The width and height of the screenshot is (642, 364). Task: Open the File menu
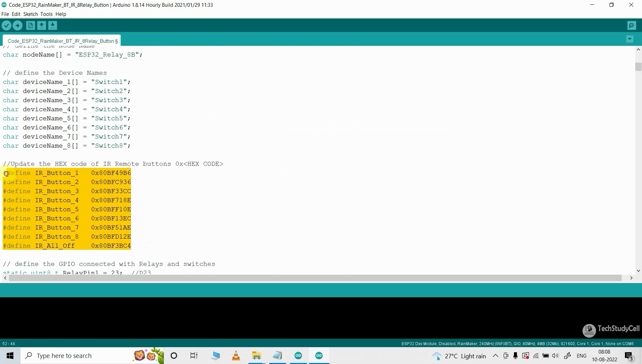pyautogui.click(x=5, y=14)
